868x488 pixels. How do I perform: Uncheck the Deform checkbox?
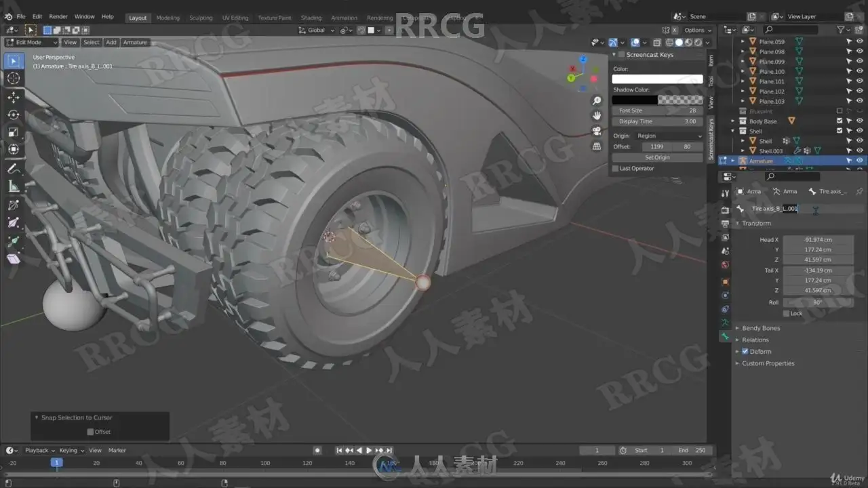pos(745,351)
